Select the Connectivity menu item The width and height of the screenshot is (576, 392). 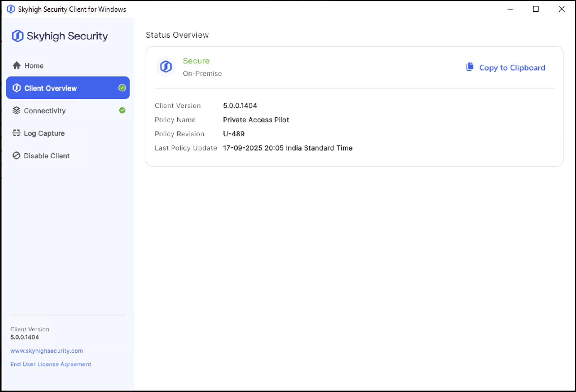45,111
